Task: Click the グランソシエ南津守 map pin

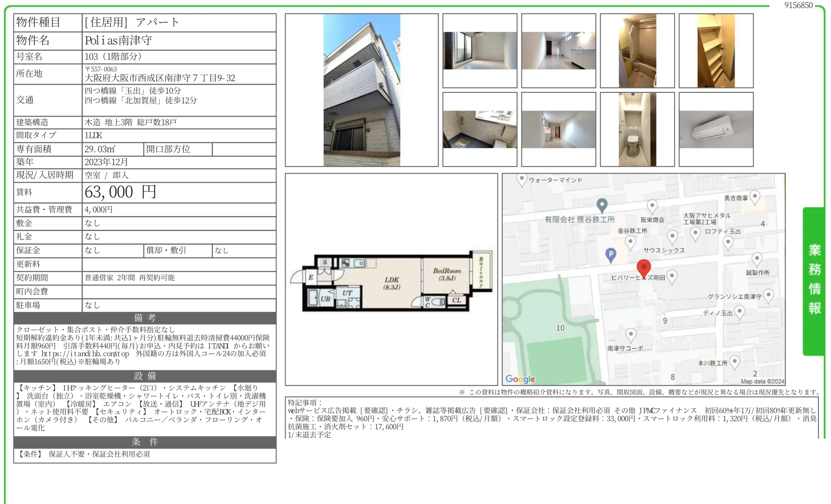Action: [x=768, y=295]
